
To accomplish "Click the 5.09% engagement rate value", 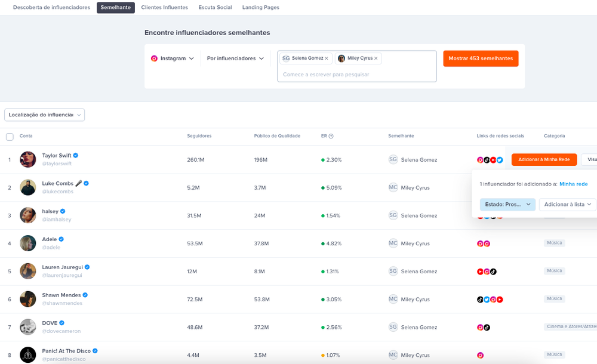I will [334, 188].
